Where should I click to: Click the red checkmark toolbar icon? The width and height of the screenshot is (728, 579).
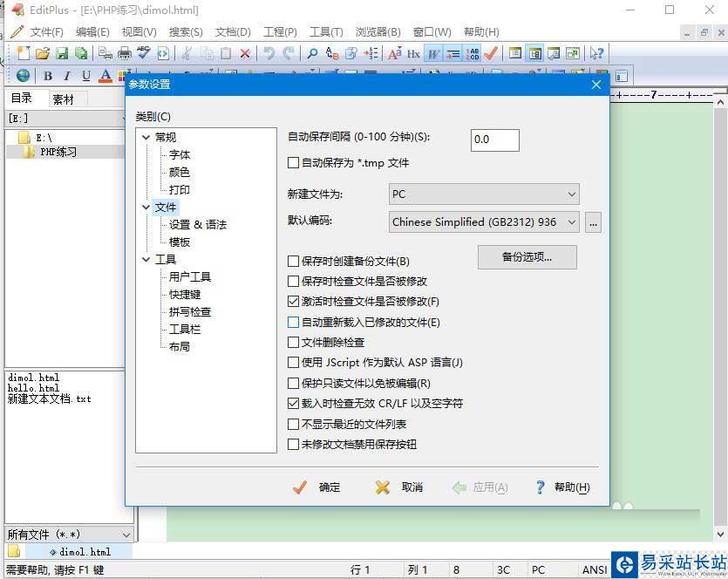(491, 53)
